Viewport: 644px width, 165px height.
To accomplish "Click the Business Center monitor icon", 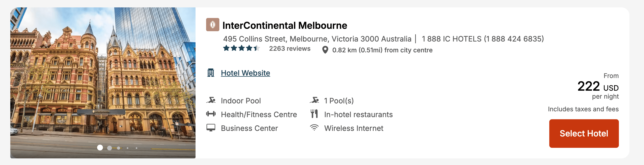I will click(211, 128).
